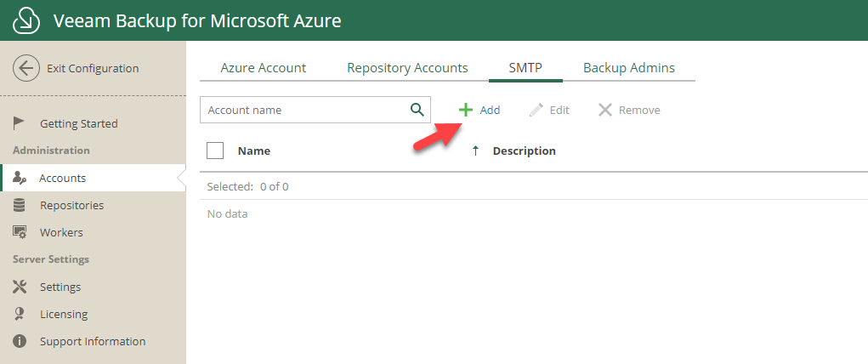Focus the Account name search field
The image size is (868, 364).
click(x=304, y=110)
